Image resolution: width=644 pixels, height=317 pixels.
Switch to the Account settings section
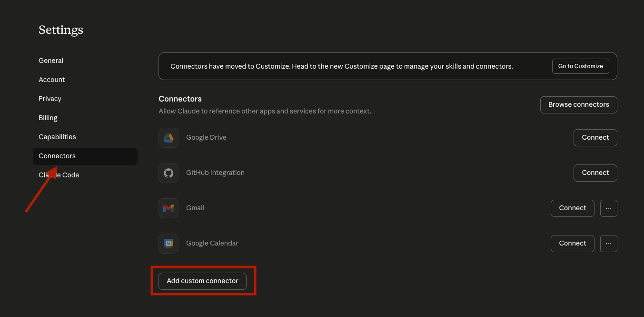(51, 80)
